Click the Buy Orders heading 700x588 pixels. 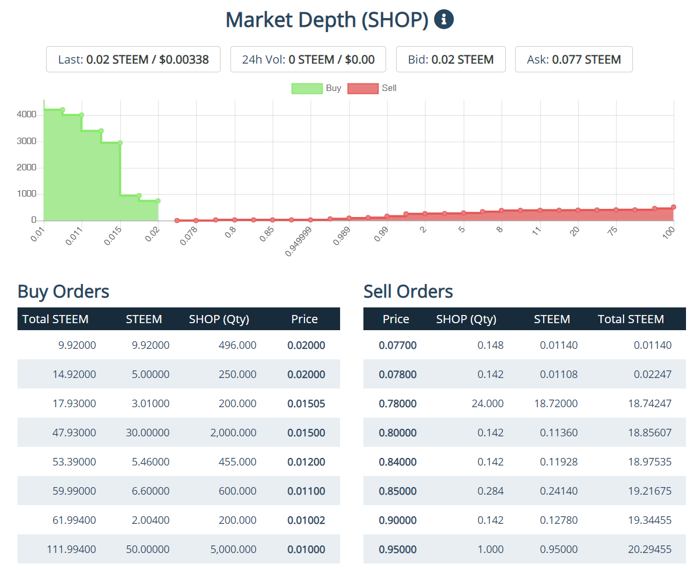(64, 291)
